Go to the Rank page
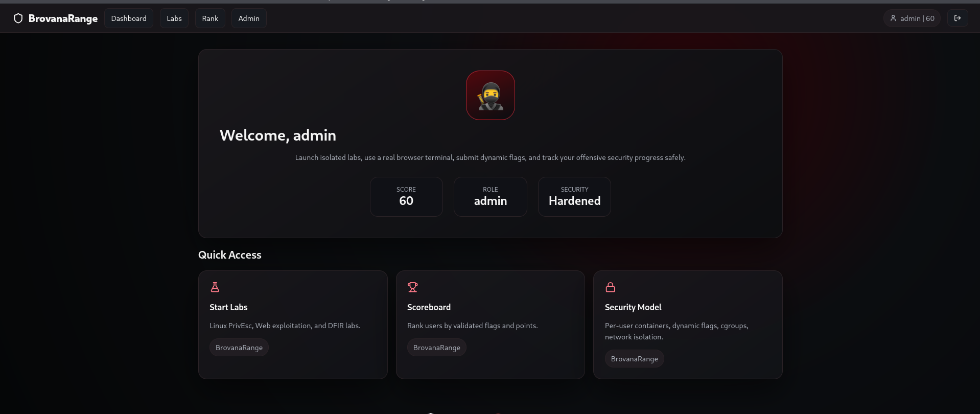The width and height of the screenshot is (980, 414). 210,18
